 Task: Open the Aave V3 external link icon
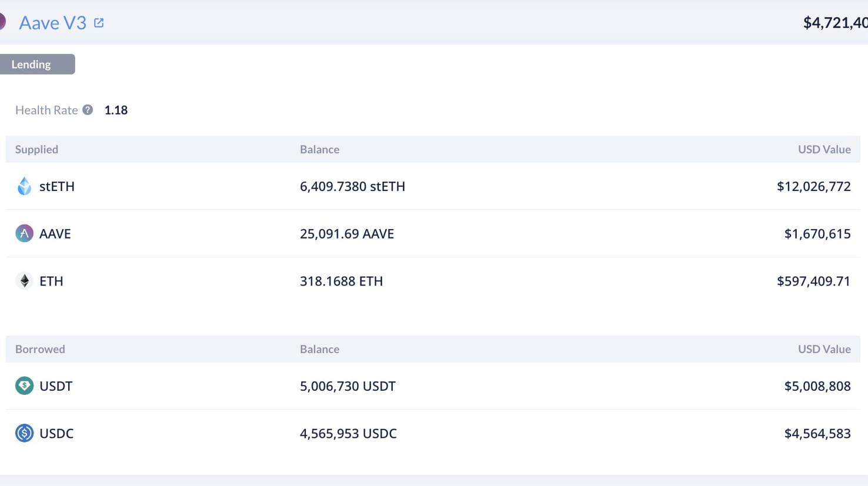[x=99, y=23]
